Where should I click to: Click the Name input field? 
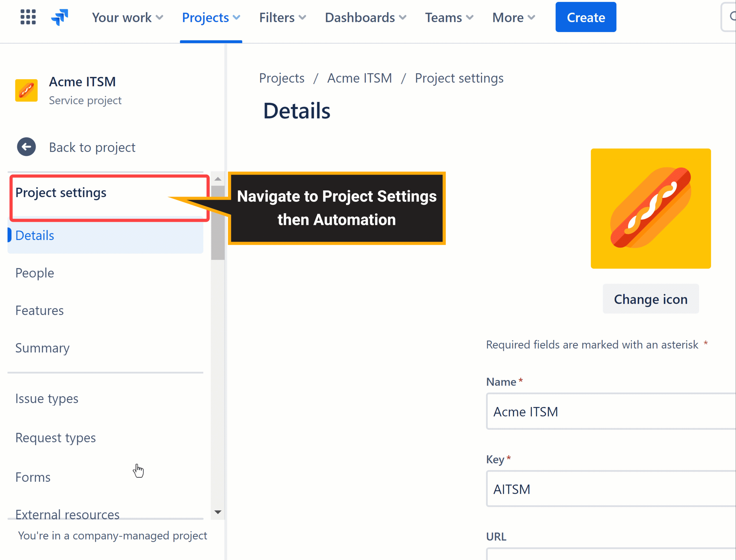click(611, 411)
